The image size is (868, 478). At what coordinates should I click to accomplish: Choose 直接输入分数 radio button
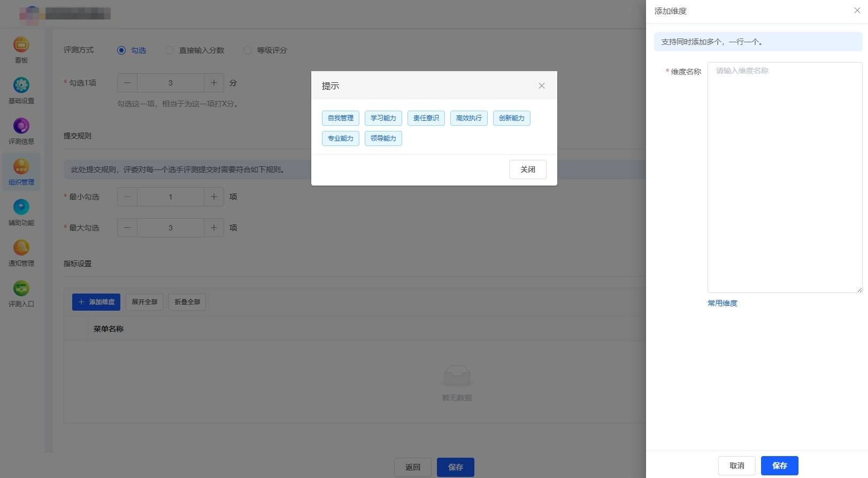(170, 50)
